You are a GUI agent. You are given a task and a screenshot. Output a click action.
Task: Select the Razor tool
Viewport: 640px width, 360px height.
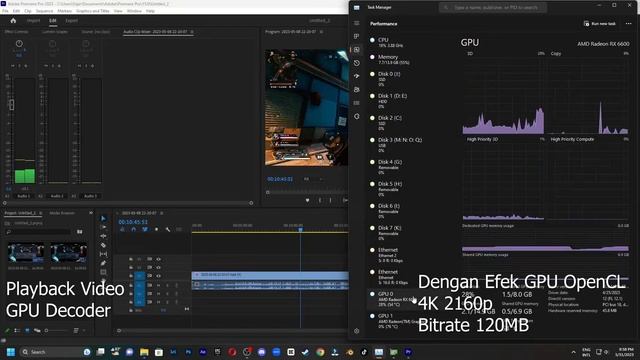[x=103, y=245]
